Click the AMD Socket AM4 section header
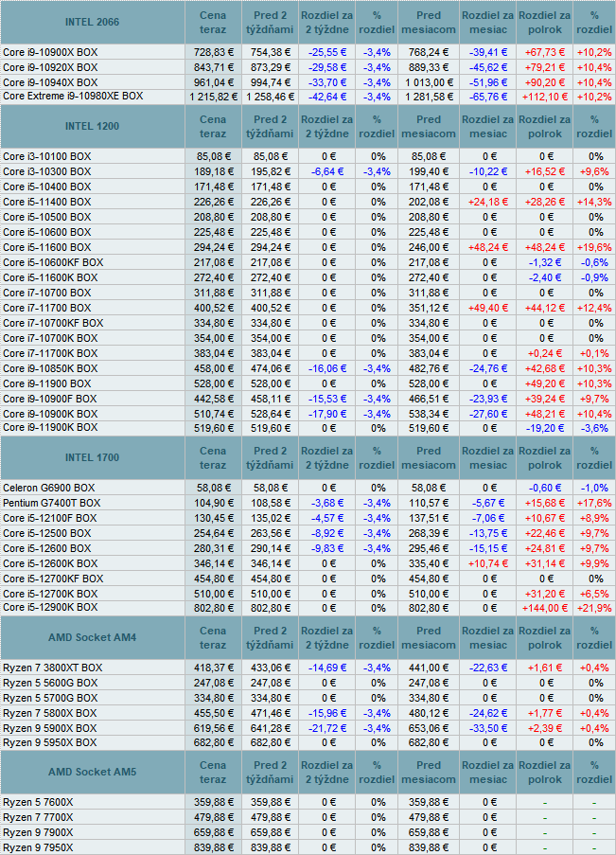Viewport: 616px width, 855px height. tap(92, 637)
